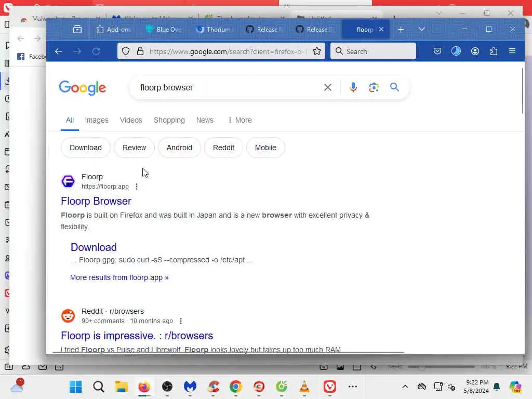Switch to News results
Viewport: 532px width, 399px height.
click(x=205, y=120)
